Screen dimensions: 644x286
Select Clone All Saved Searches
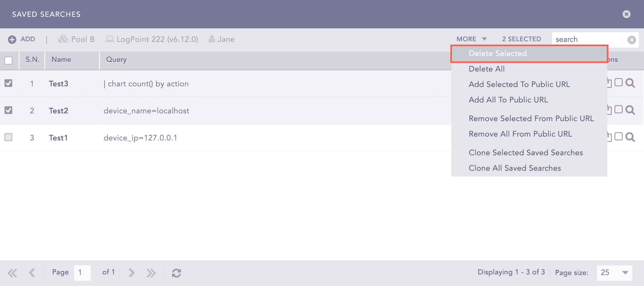click(529, 168)
